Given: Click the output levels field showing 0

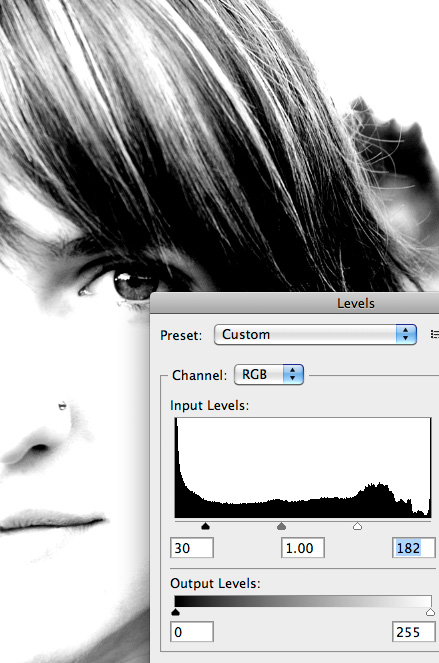Looking at the screenshot, I should click(x=192, y=632).
